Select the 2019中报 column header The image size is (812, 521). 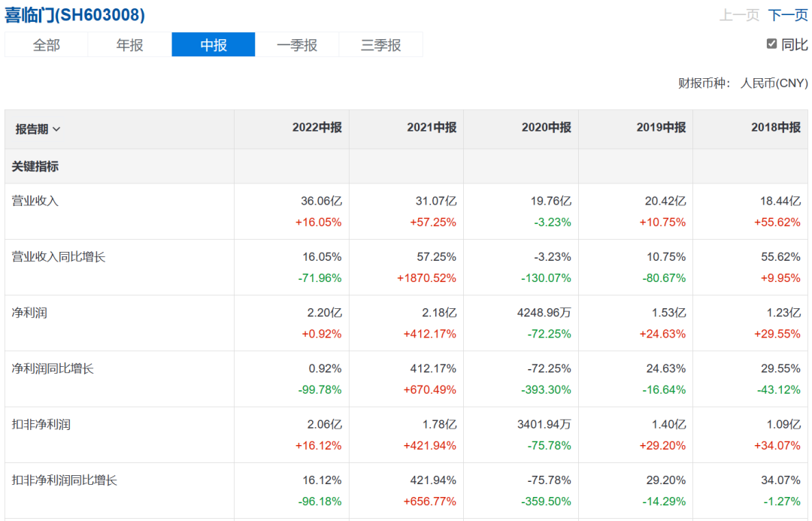pyautogui.click(x=661, y=128)
